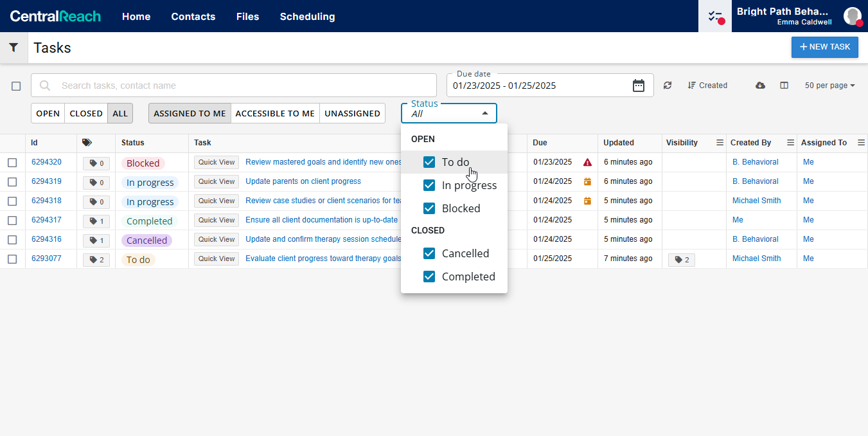Viewport: 868px width, 436px height.
Task: Open 'Ensure all client documentation is up-to-date' task
Action: tap(322, 220)
